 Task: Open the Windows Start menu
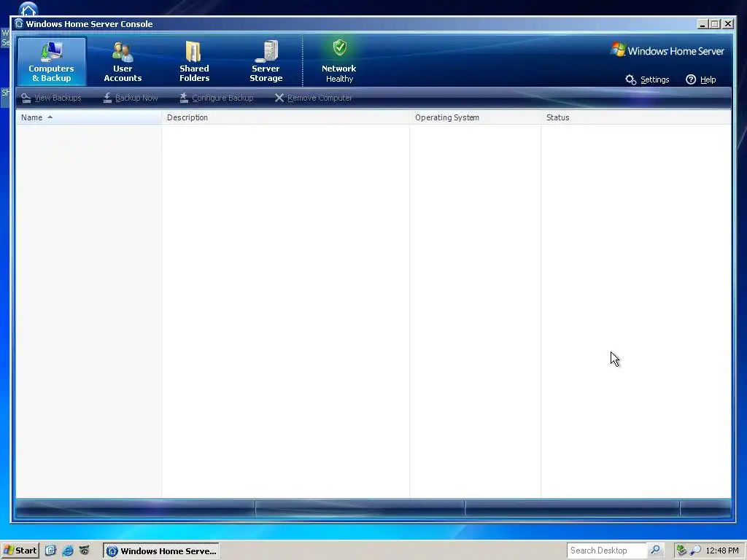pyautogui.click(x=20, y=551)
